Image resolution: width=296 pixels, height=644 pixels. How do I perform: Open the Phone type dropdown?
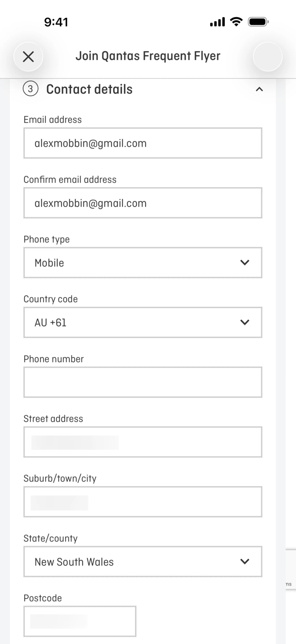tap(143, 263)
